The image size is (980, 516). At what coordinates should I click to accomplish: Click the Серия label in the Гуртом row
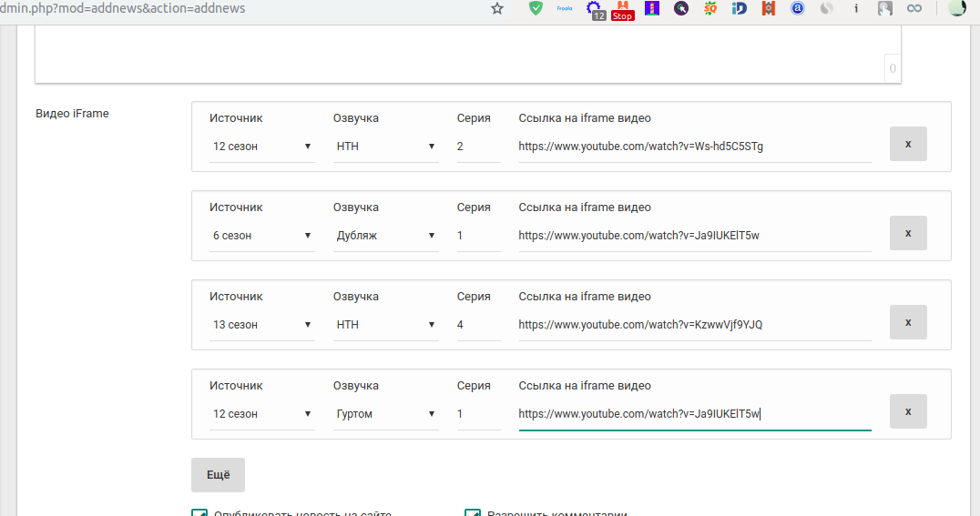[474, 386]
